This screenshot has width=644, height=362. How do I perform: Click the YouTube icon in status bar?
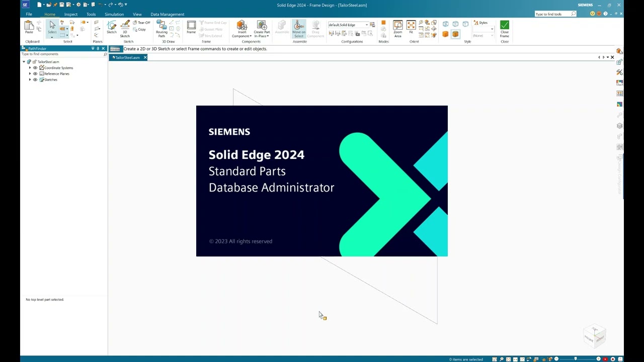[606, 359]
